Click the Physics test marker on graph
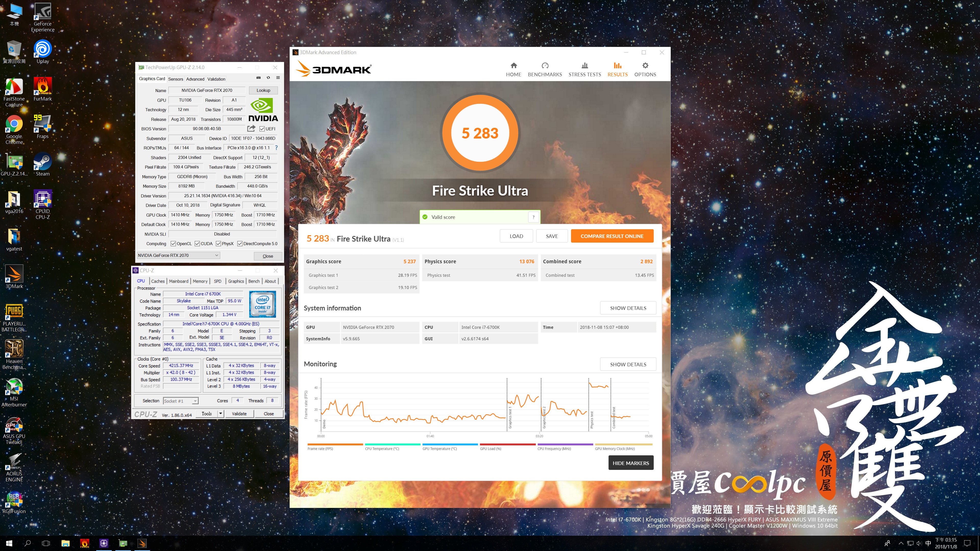The width and height of the screenshot is (980, 551). (x=592, y=420)
